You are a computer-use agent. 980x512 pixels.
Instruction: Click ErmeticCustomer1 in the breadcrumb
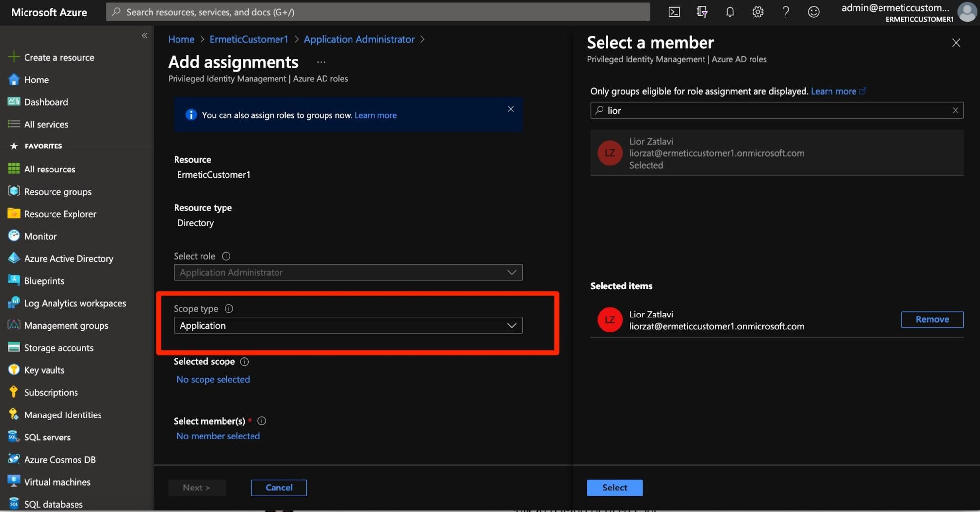pos(249,39)
